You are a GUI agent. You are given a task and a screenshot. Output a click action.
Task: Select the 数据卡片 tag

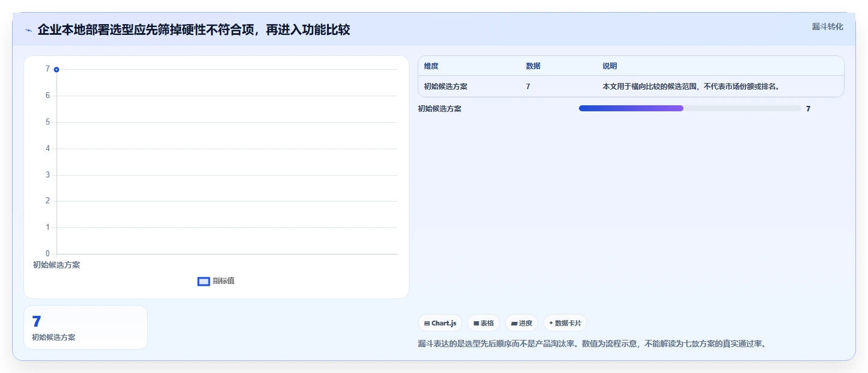(565, 323)
